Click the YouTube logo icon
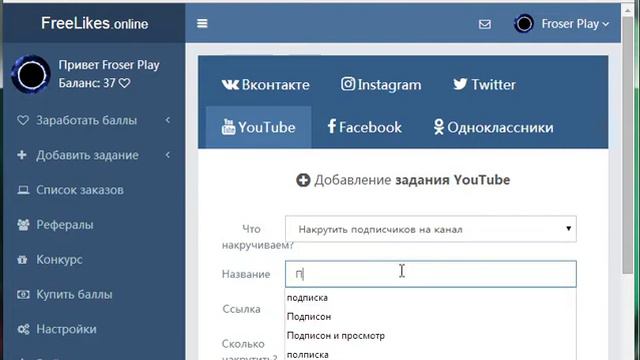This screenshot has width=640, height=360. click(x=228, y=127)
